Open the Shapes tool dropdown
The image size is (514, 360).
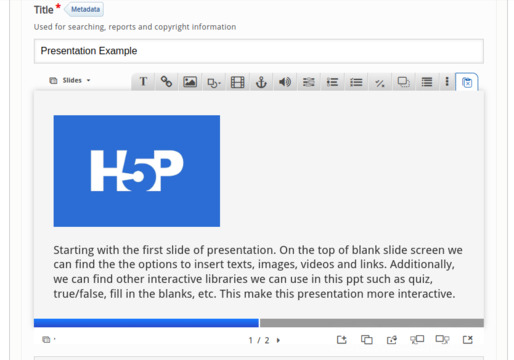point(214,82)
